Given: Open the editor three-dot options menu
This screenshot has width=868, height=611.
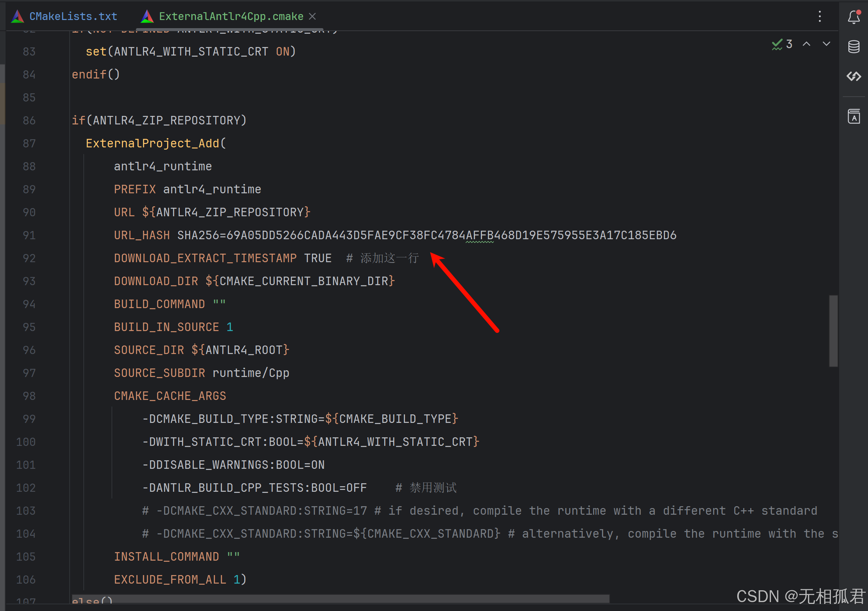Looking at the screenshot, I should 819,17.
